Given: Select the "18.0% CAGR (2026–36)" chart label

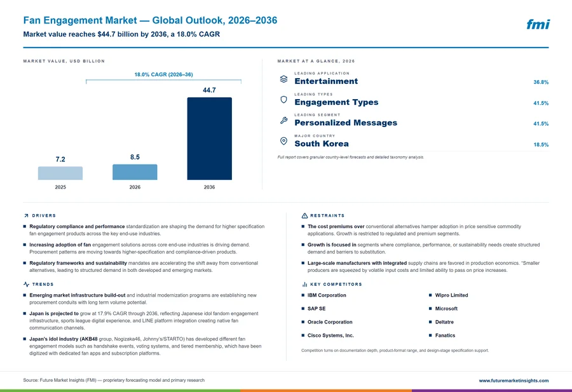Looking at the screenshot, I should click(163, 74).
